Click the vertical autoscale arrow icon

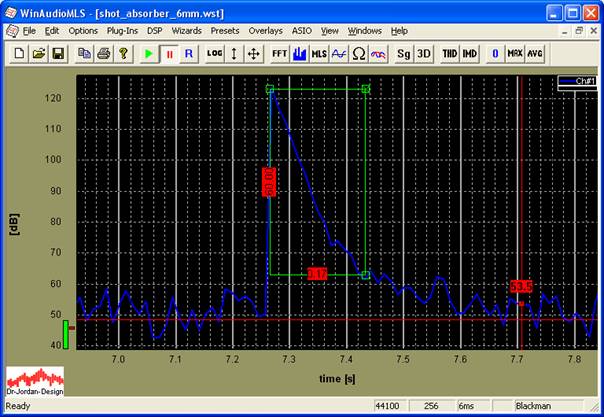coord(234,54)
